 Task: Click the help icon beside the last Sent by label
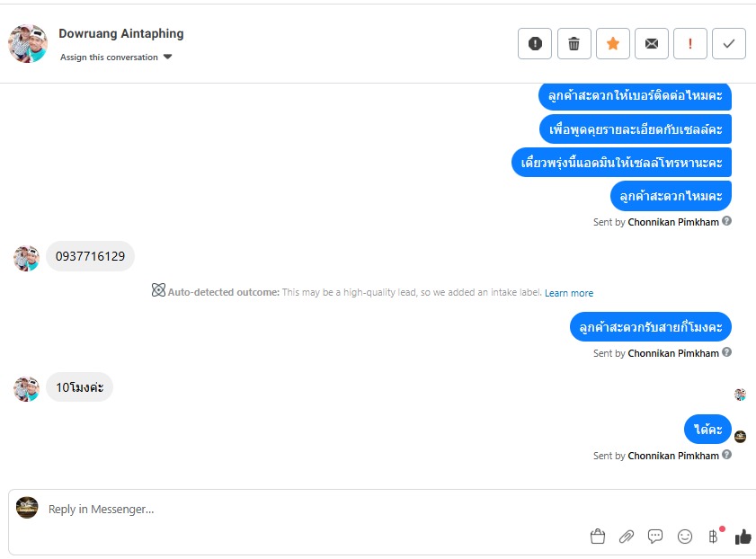coord(727,456)
